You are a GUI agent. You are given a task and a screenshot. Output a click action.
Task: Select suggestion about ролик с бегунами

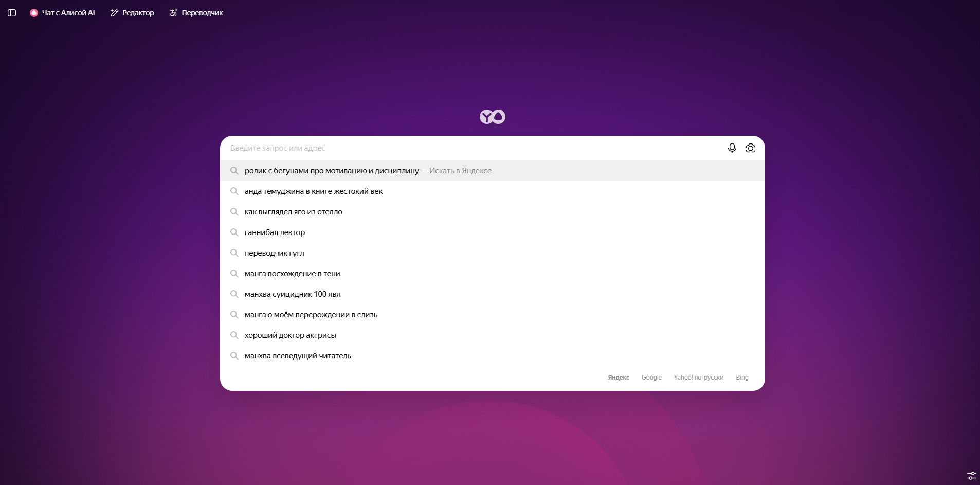(x=493, y=171)
